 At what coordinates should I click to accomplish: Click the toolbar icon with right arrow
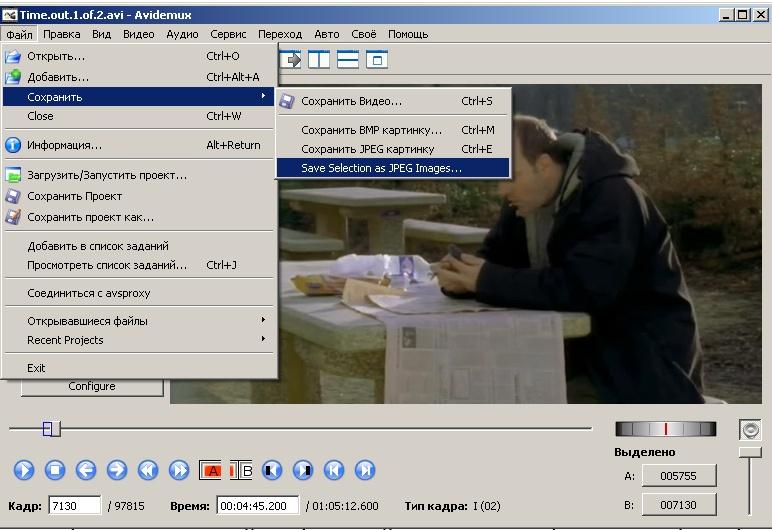(x=291, y=60)
